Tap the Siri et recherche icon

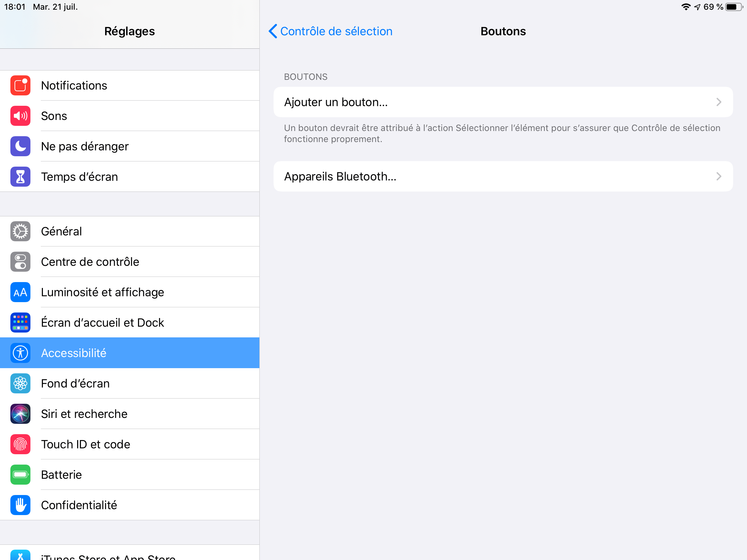pos(20,414)
